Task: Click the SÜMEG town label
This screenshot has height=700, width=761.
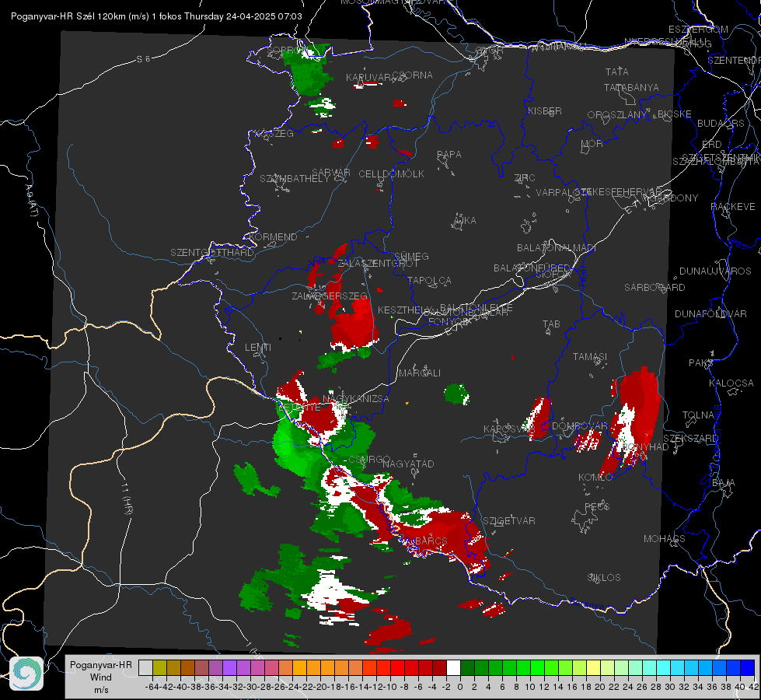Action: click(411, 257)
